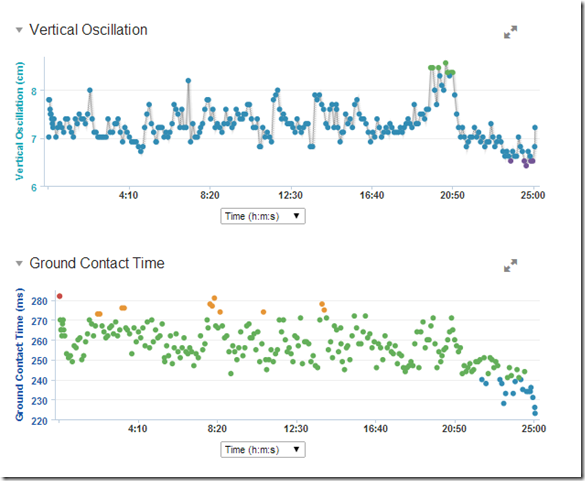This screenshot has height=481, width=585.
Task: Collapse the Ground Contact Time section
Action: [19, 263]
